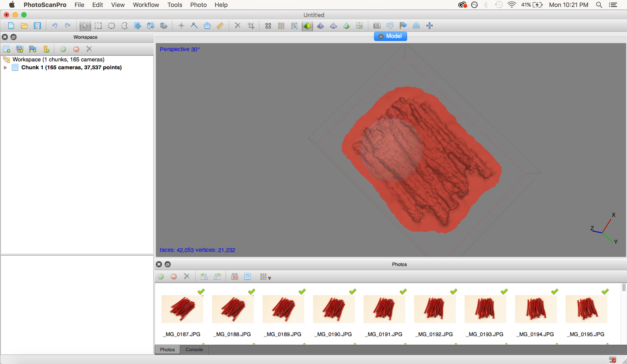Select the free-form selection tool

(124, 26)
